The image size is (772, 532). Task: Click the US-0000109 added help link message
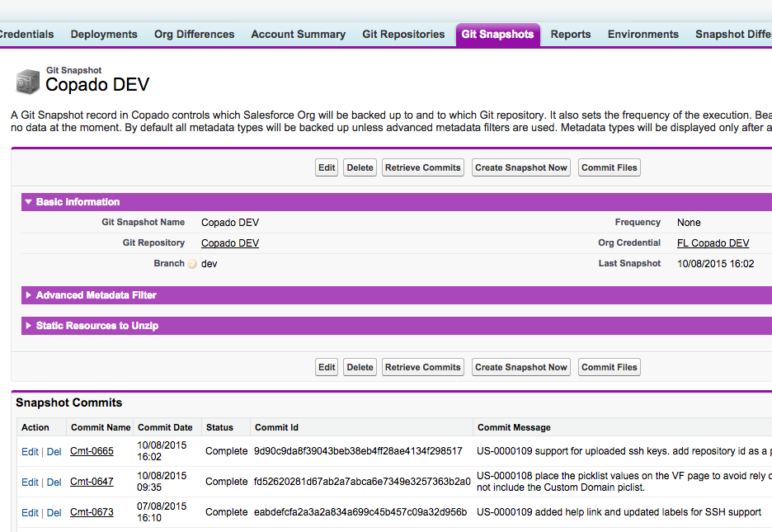pos(619,512)
